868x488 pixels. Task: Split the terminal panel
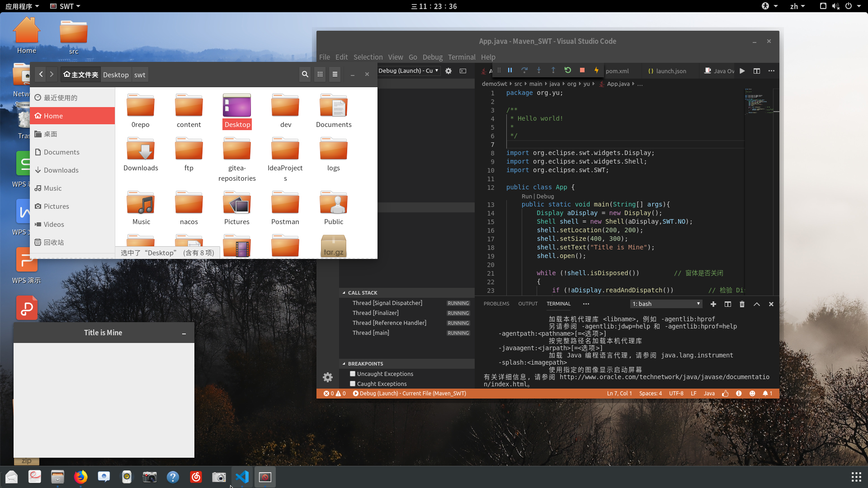[728, 304]
